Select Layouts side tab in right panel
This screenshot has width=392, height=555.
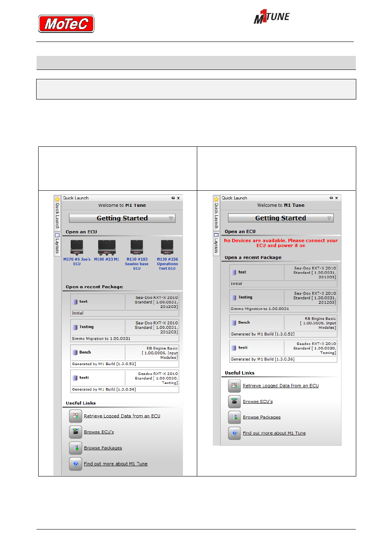coord(216,243)
